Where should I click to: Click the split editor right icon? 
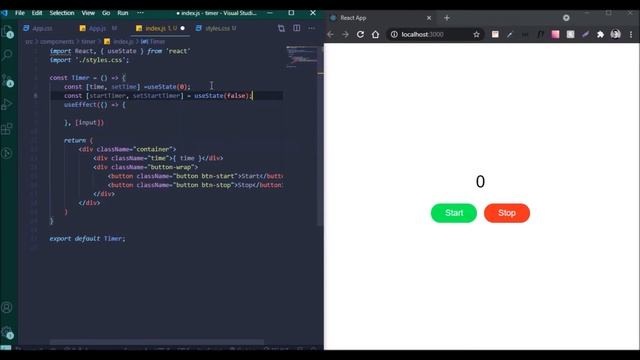297,28
